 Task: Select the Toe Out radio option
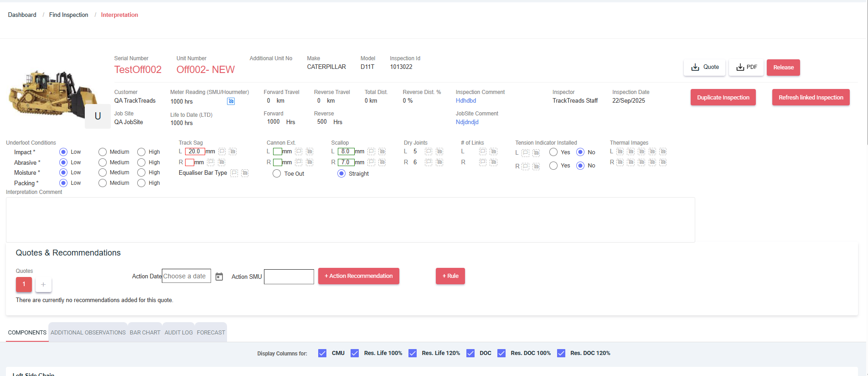coord(277,174)
